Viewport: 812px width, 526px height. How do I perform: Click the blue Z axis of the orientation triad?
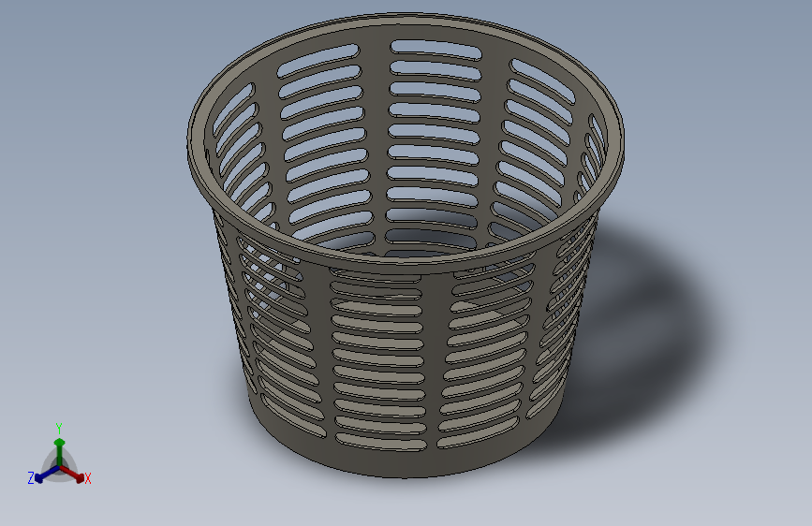click(x=47, y=475)
